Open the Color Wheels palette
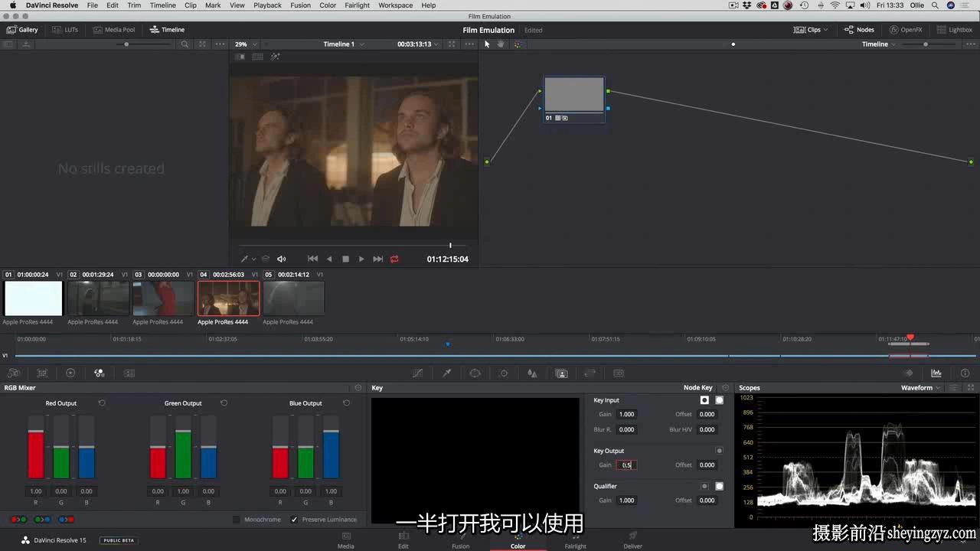Image resolution: width=980 pixels, height=551 pixels. (70, 373)
